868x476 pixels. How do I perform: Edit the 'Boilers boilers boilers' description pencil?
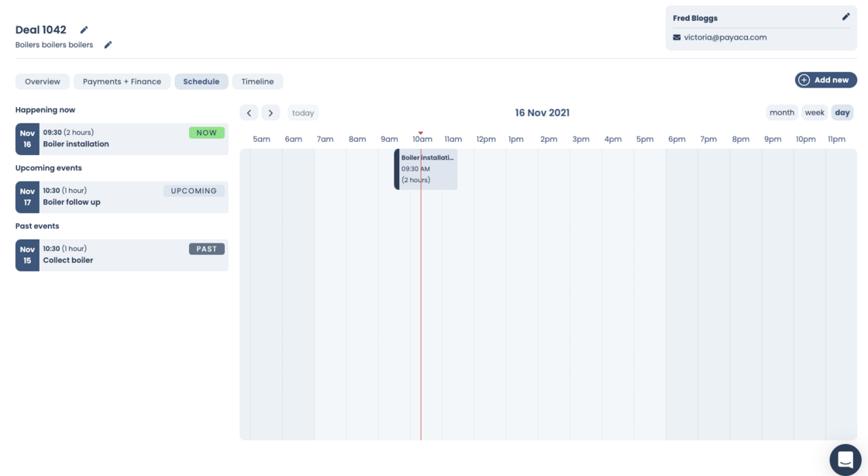tap(108, 45)
